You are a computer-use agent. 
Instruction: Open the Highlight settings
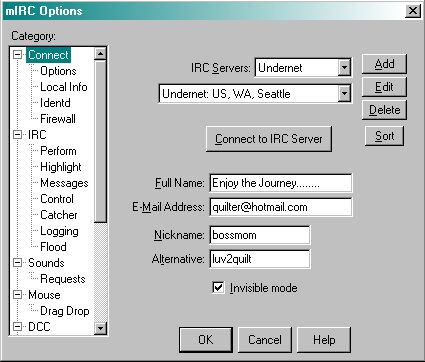click(x=61, y=167)
